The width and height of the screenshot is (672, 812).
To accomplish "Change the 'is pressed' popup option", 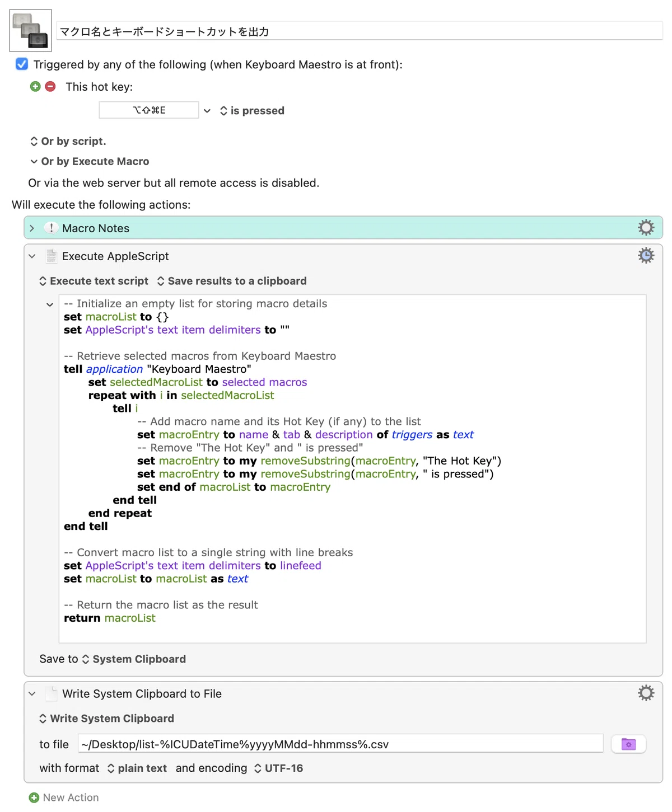I will (x=253, y=111).
